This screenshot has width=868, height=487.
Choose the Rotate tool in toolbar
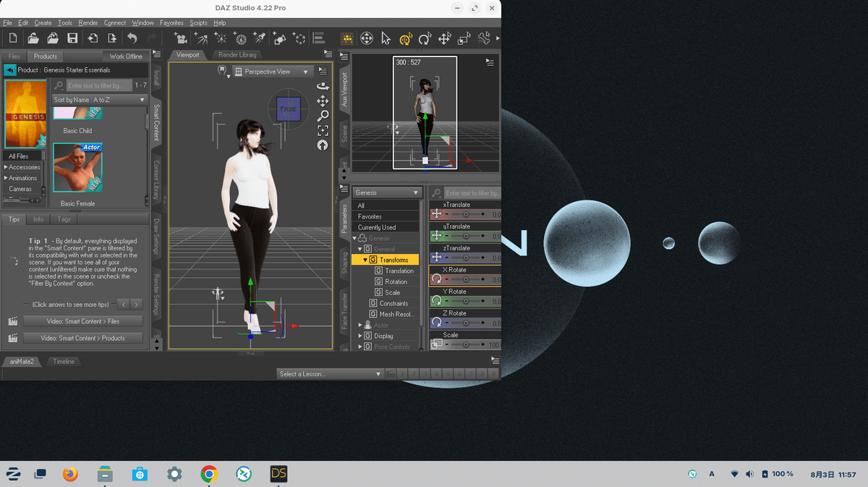[425, 38]
